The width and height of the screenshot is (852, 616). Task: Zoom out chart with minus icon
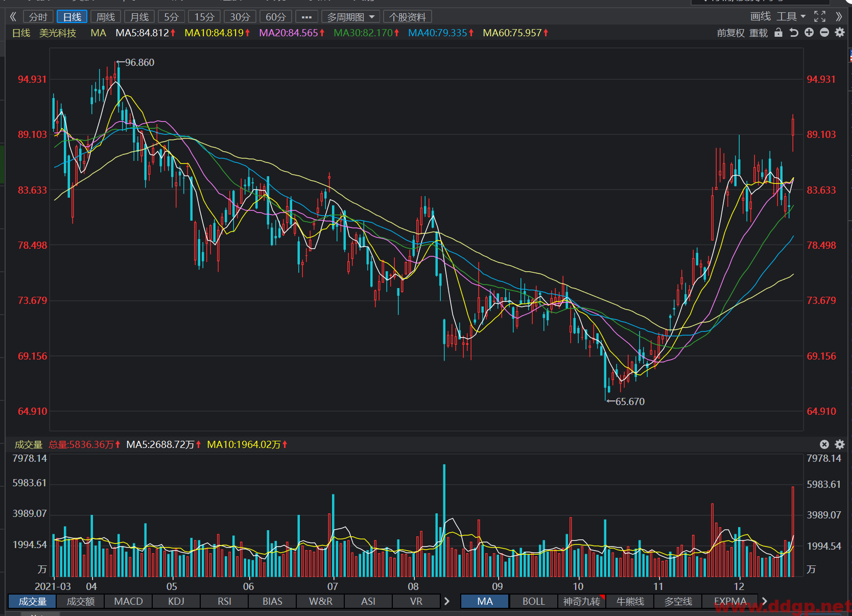(824, 33)
